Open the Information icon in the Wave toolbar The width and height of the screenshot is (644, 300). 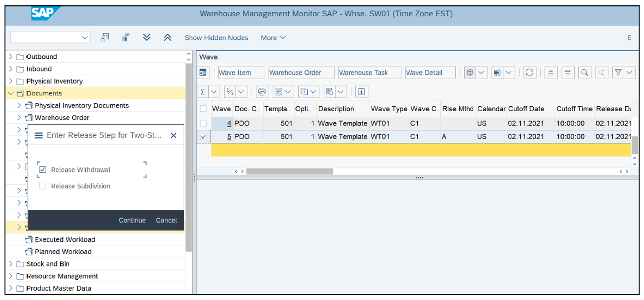[361, 91]
